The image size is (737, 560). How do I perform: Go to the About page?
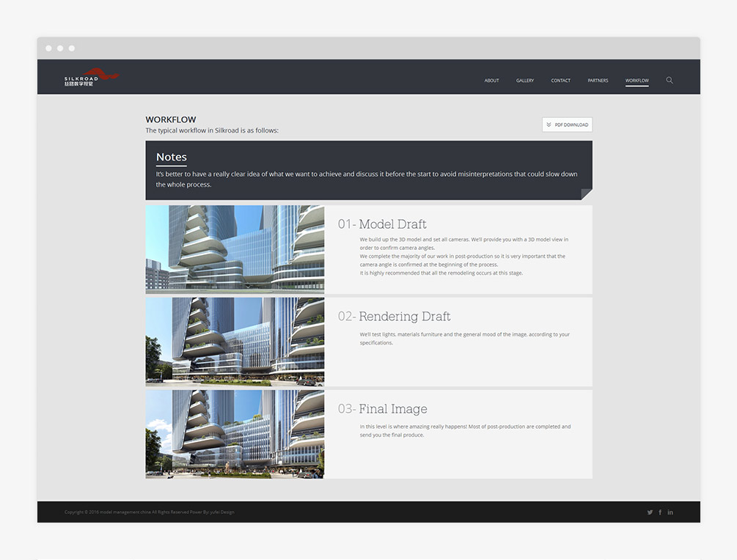491,81
